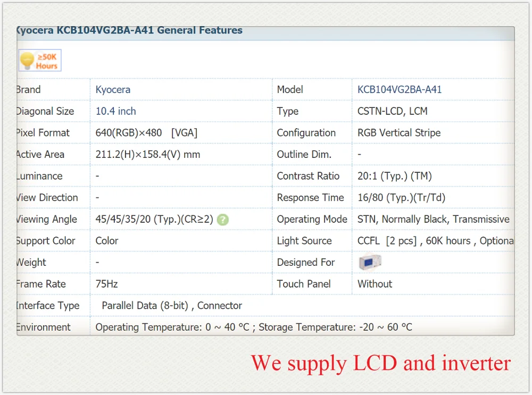Open the KCB104VG2BA-A41 model link
This screenshot has width=532, height=395.
(x=400, y=89)
